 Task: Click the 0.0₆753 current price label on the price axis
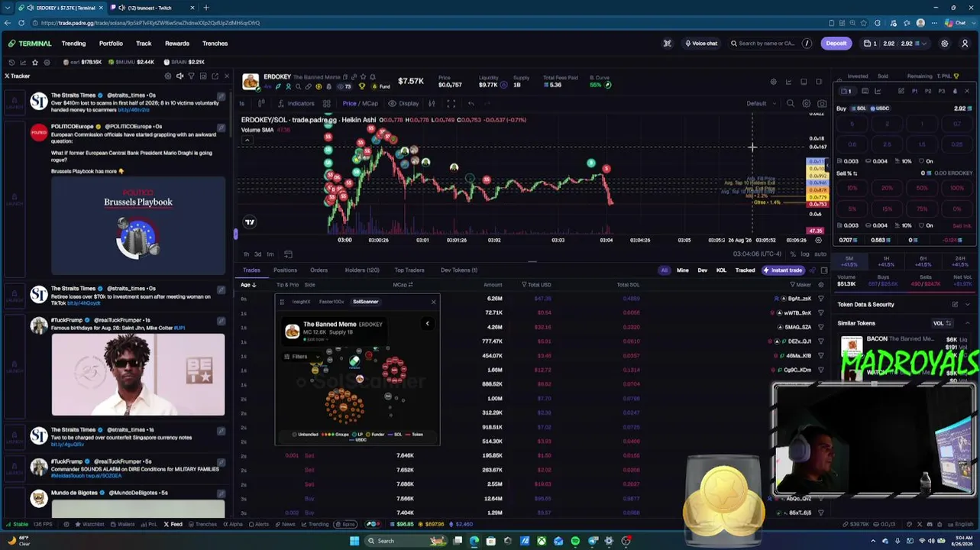(817, 205)
